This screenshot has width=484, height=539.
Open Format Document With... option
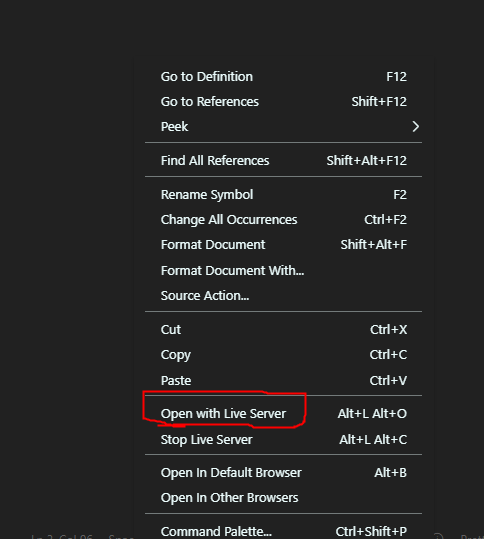pyautogui.click(x=284, y=271)
